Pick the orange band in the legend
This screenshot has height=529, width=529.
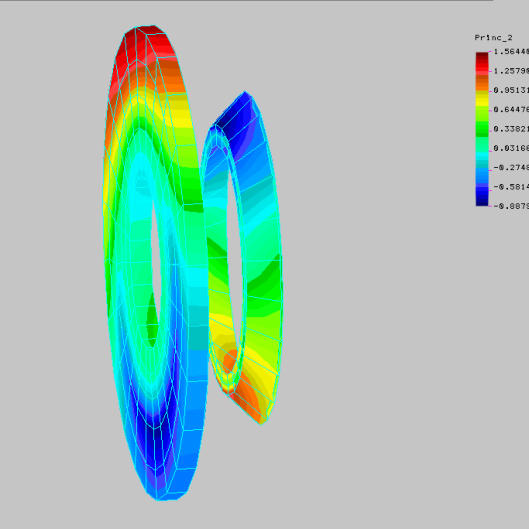pos(482,83)
